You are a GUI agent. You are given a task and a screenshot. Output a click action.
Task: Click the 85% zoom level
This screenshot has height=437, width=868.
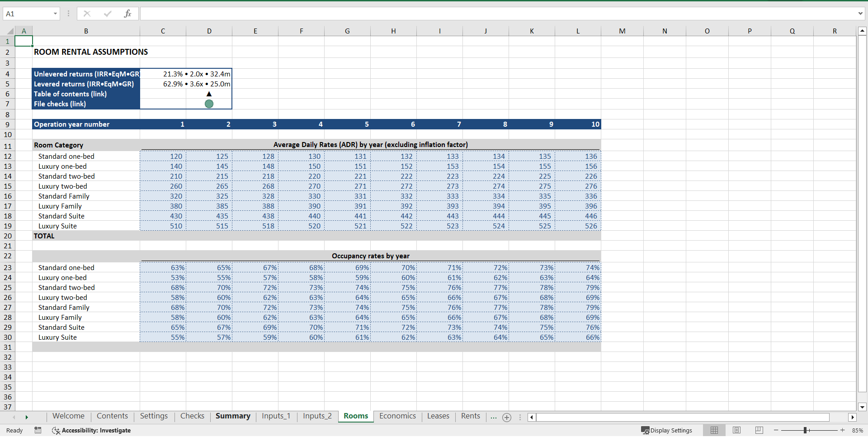point(857,430)
